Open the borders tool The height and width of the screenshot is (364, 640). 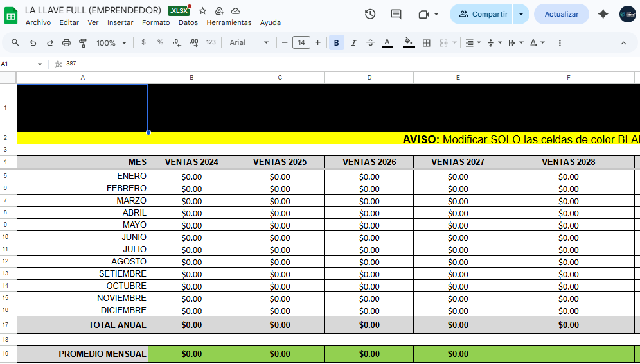pyautogui.click(x=426, y=43)
